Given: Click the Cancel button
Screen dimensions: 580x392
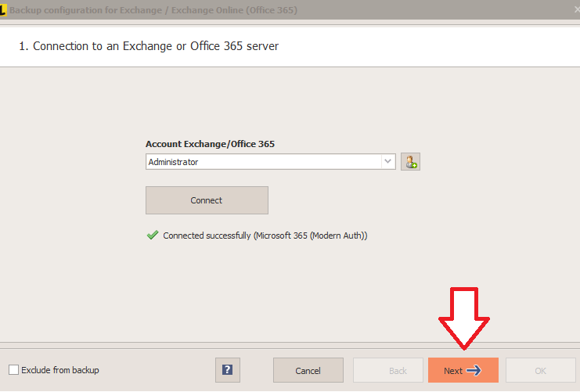Looking at the screenshot, I should click(x=308, y=370).
